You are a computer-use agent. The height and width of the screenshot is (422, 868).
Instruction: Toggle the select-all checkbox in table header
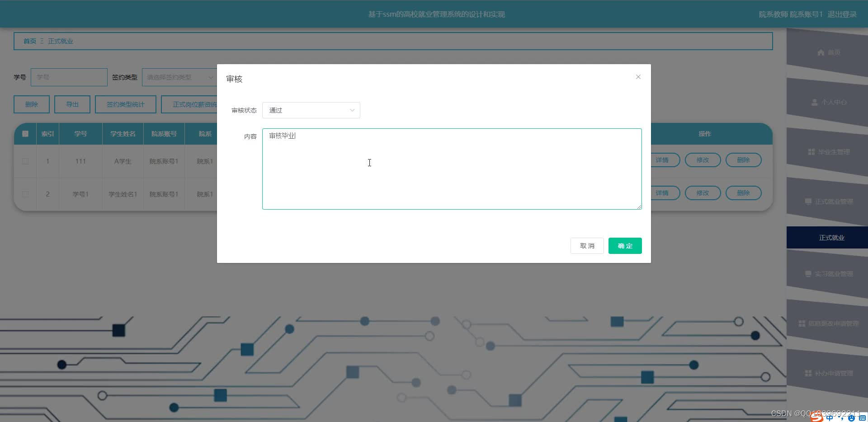(25, 134)
